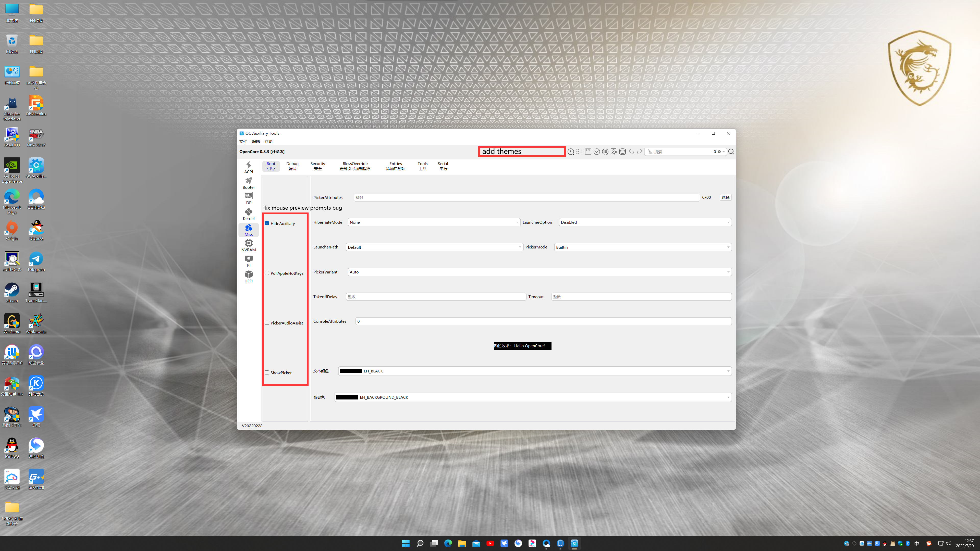The height and width of the screenshot is (551, 980).
Task: Expand the PickerVariant dropdown
Action: [x=539, y=272]
